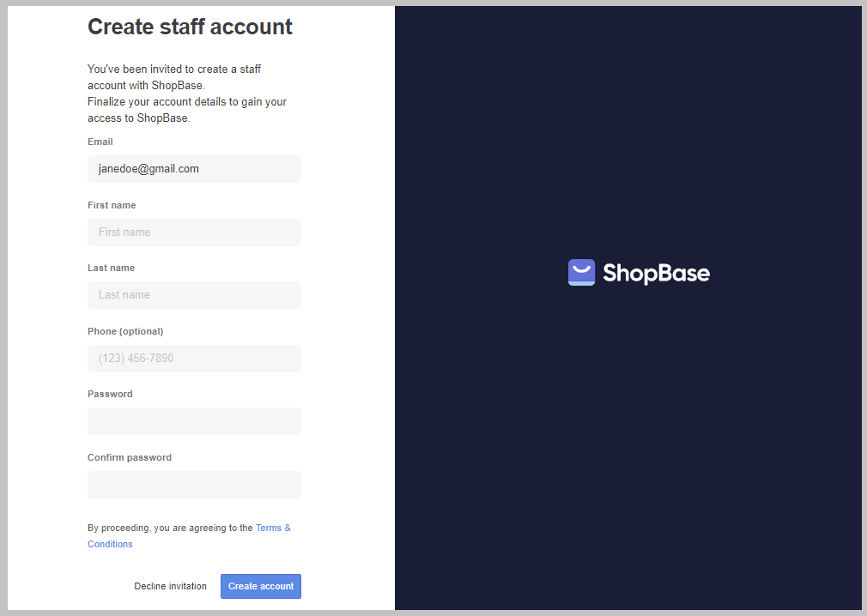Click the 'Email' field label
The image size is (867, 616).
click(x=100, y=142)
